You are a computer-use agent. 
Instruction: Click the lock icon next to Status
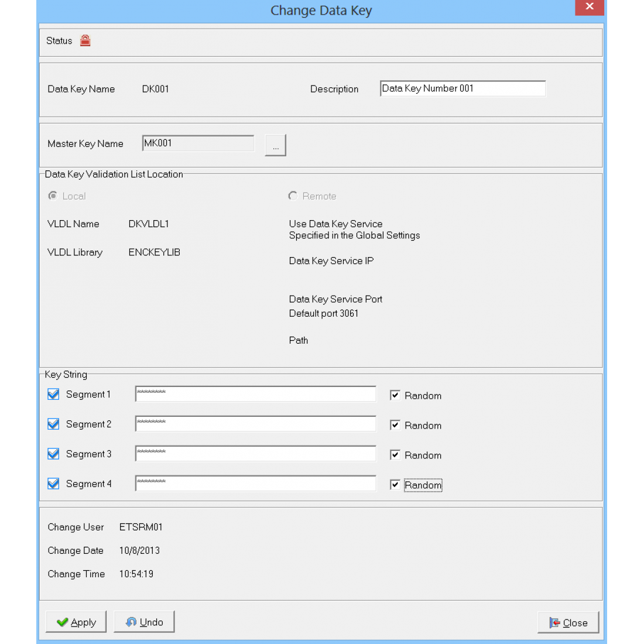point(85,40)
